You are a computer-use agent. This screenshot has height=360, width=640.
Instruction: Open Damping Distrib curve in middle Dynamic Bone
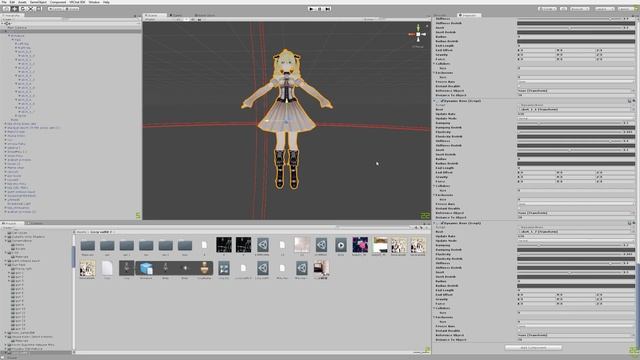pos(576,127)
